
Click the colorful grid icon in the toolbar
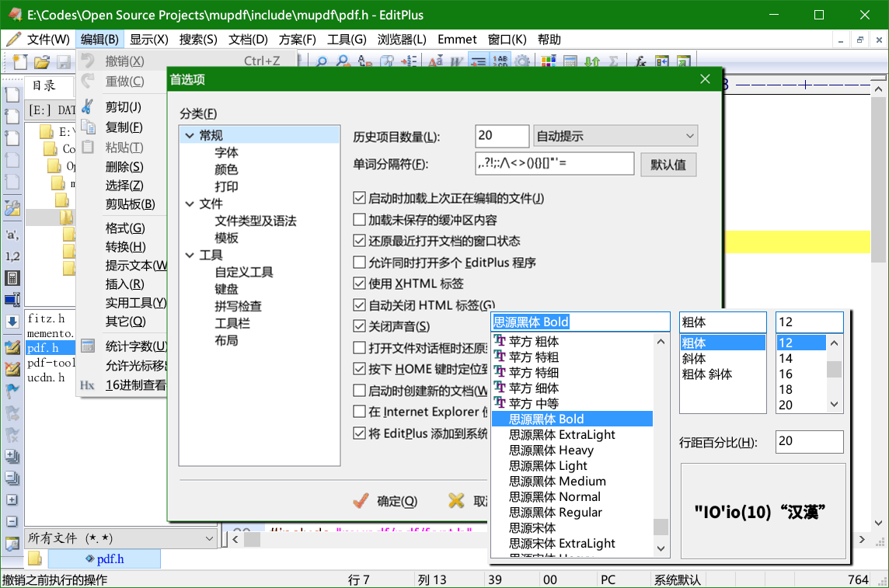point(549,62)
